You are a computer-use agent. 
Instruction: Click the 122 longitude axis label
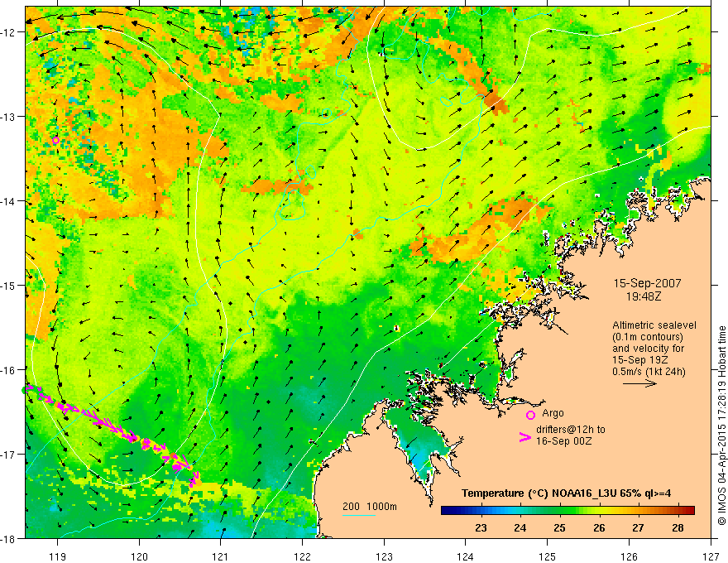tap(302, 556)
